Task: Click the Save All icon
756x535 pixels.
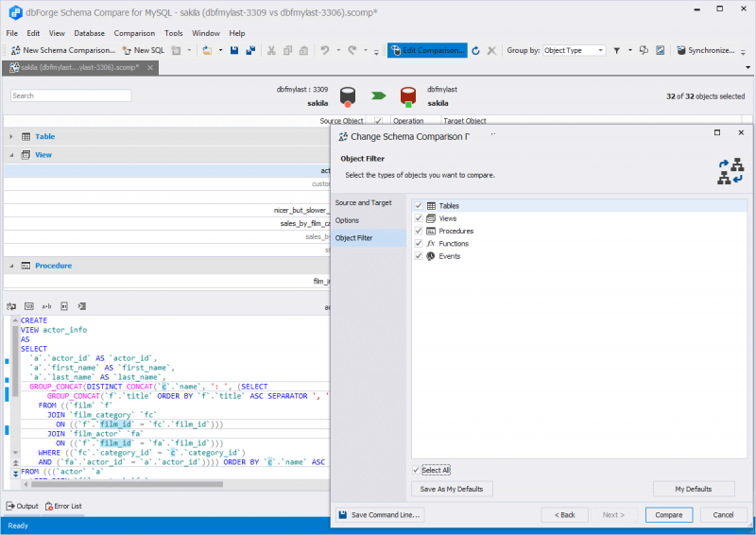Action: pyautogui.click(x=250, y=50)
